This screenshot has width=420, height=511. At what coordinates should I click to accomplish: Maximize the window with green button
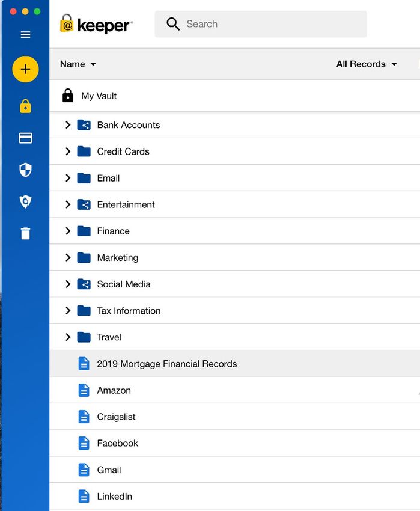tap(37, 12)
